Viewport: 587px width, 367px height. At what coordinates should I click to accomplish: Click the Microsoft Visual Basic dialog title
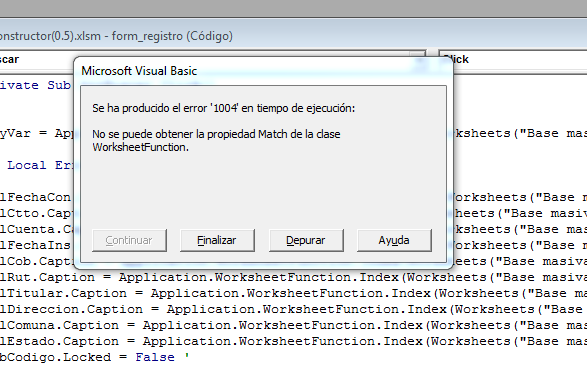point(139,71)
